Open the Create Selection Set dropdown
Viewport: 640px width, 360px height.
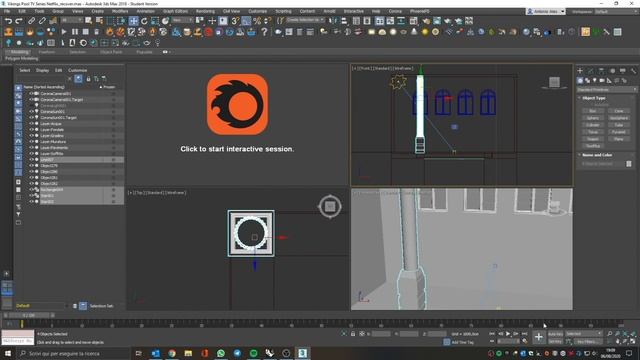[x=305, y=20]
